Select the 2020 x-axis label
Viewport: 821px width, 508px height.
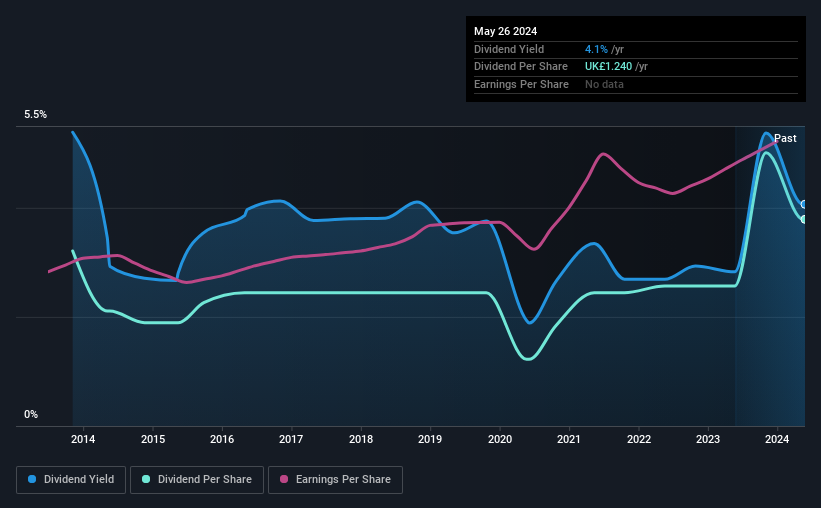(x=500, y=439)
